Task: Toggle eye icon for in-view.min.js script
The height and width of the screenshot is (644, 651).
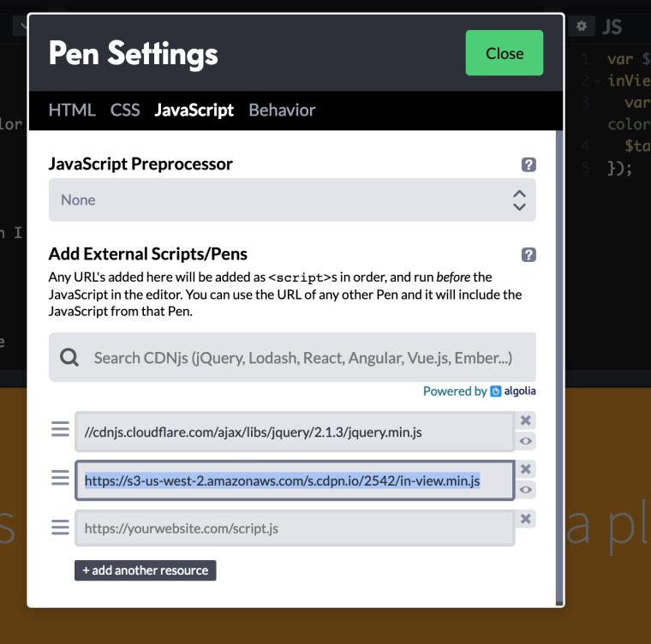Action: click(x=526, y=490)
